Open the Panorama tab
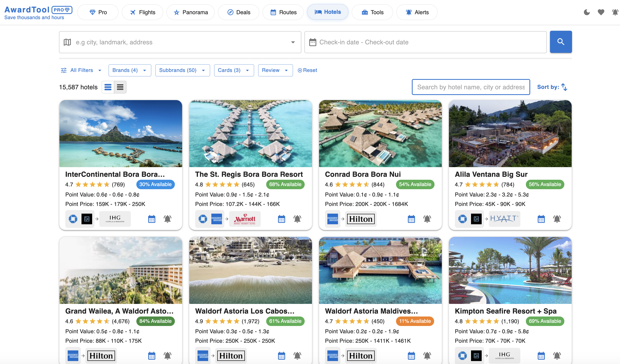620x364 pixels. 190,12
